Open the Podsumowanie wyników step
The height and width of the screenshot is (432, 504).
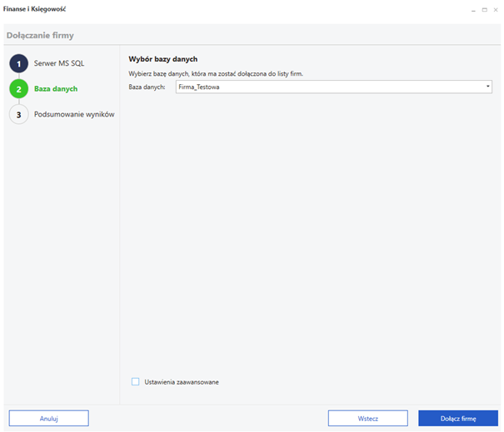74,114
